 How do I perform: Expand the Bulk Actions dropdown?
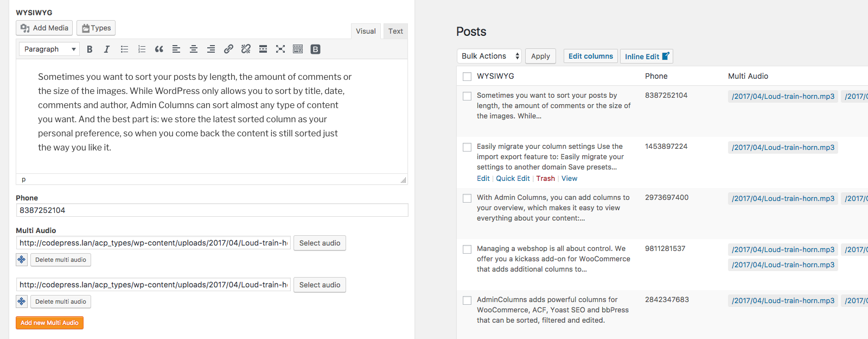[x=489, y=56]
